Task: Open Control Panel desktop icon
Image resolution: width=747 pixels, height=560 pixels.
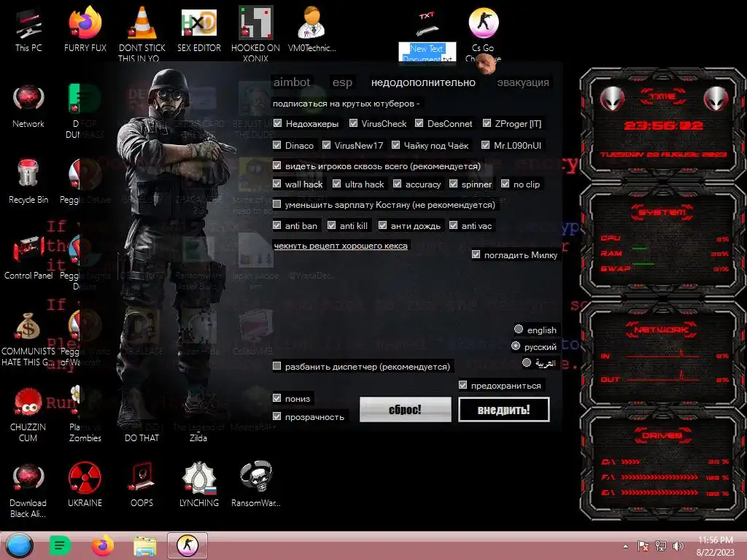Action: point(28,257)
